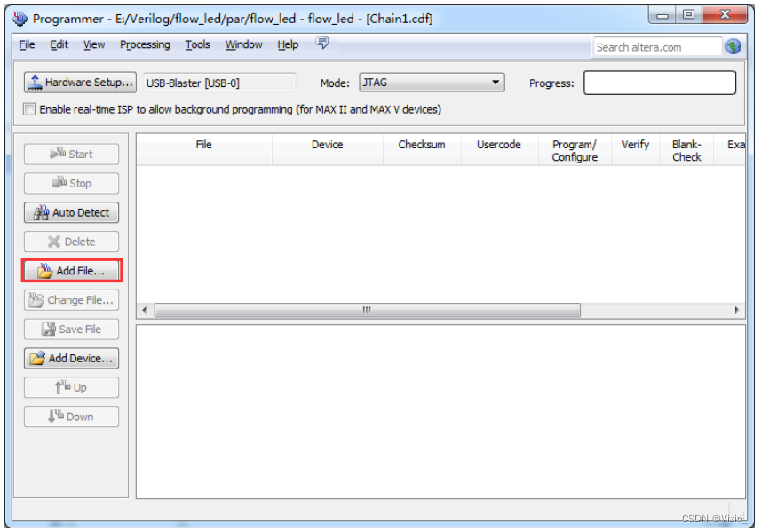
Task: Click the horizontal scrollbar left arrow
Action: click(x=145, y=310)
